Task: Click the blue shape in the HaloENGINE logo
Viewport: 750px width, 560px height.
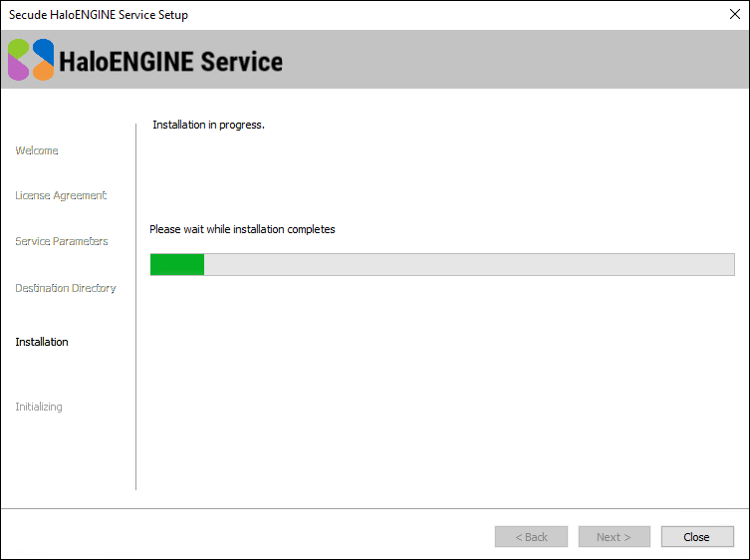Action: point(43,50)
